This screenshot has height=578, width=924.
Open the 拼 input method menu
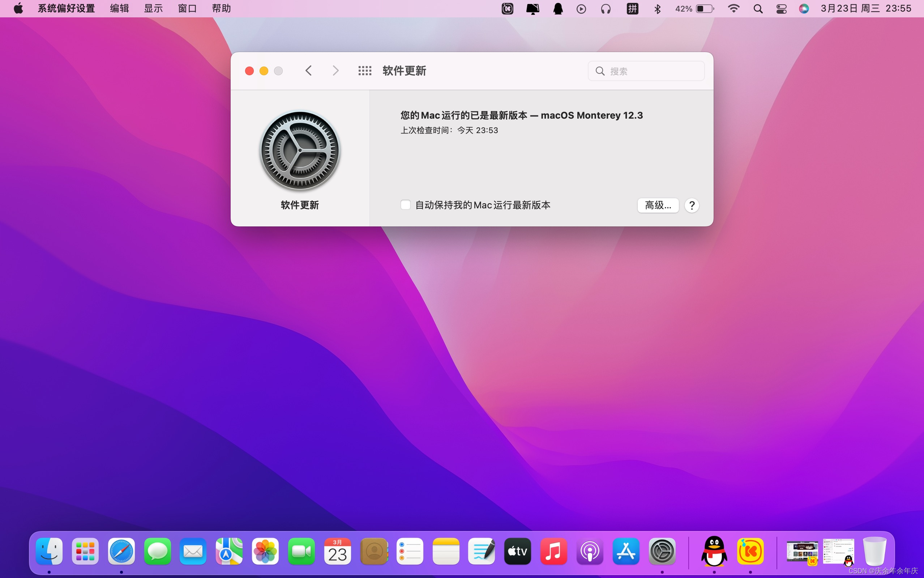tap(632, 9)
